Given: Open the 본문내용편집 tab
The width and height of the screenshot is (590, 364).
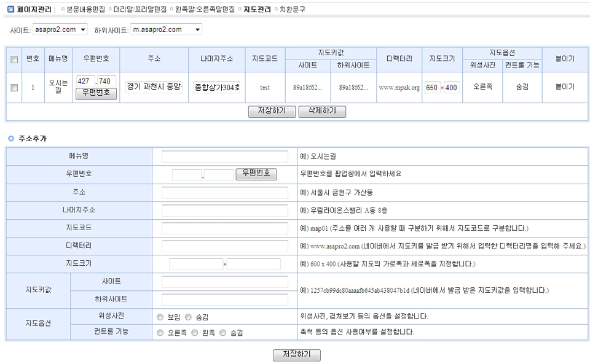Looking at the screenshot, I should click(85, 10).
